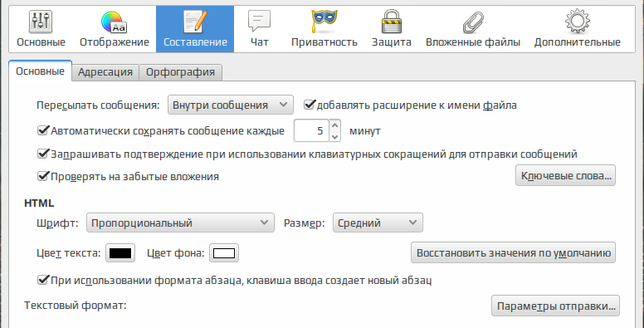Pick the Цвет фона white swatch

click(x=224, y=252)
